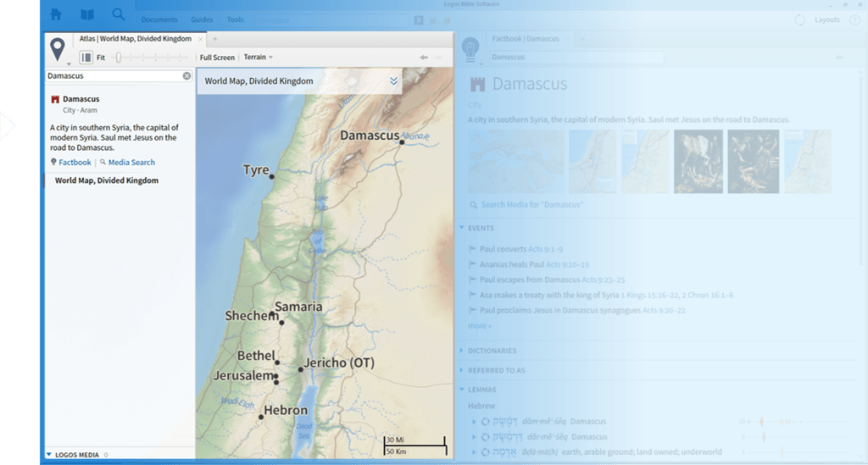Click the Command box in the top bar
Viewport: 868px width, 465px height.
point(332,20)
